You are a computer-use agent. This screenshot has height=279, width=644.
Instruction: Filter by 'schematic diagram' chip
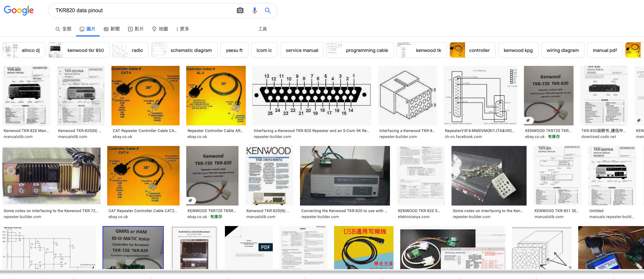pos(184,50)
